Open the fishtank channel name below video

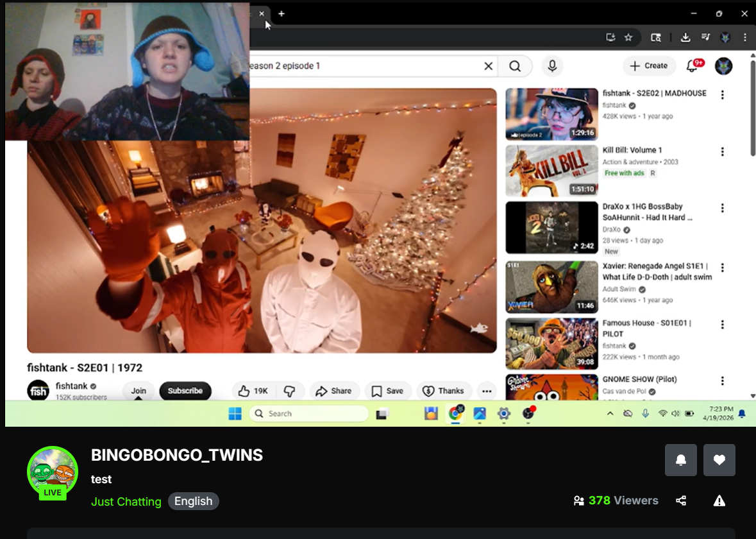coord(71,386)
